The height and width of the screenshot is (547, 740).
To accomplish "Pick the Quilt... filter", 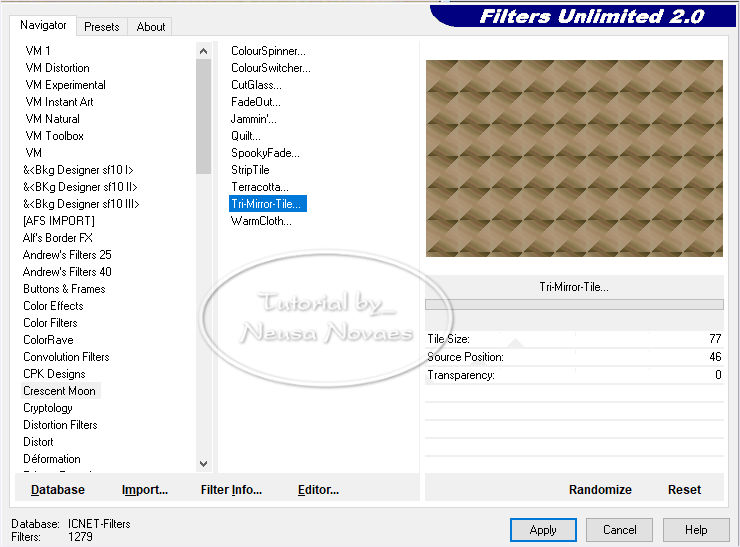I will [246, 135].
